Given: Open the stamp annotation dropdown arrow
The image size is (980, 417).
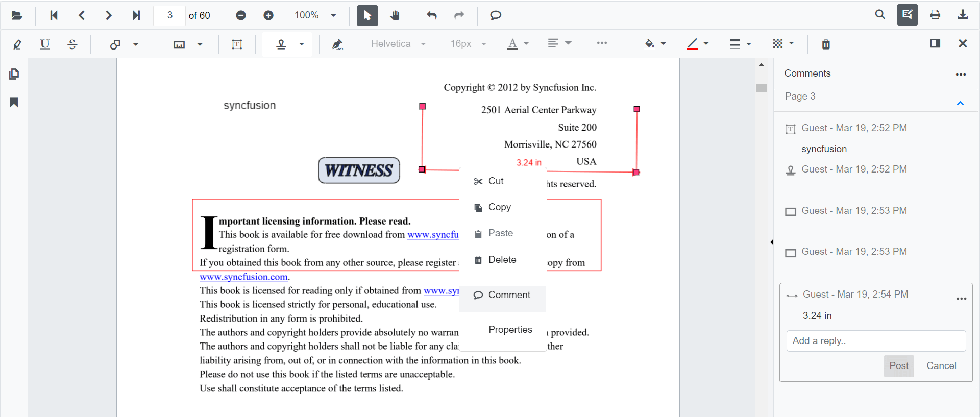Looking at the screenshot, I should click(302, 44).
